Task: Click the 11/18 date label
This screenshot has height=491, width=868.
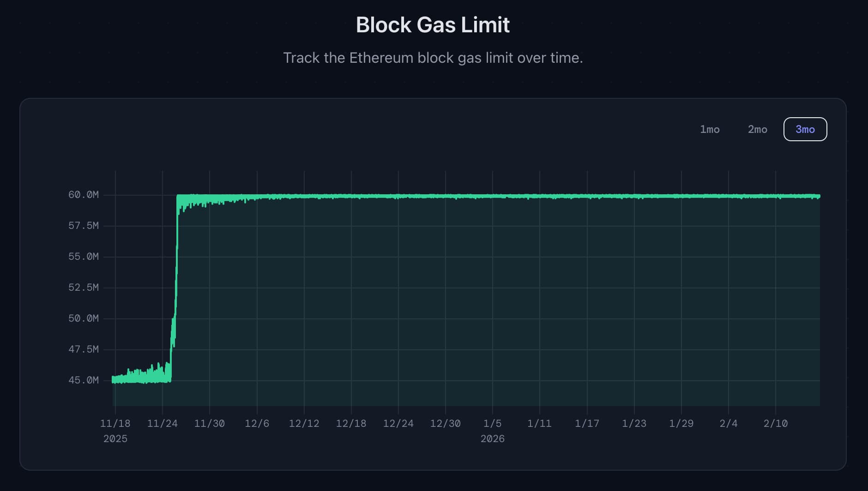Action: (x=115, y=423)
